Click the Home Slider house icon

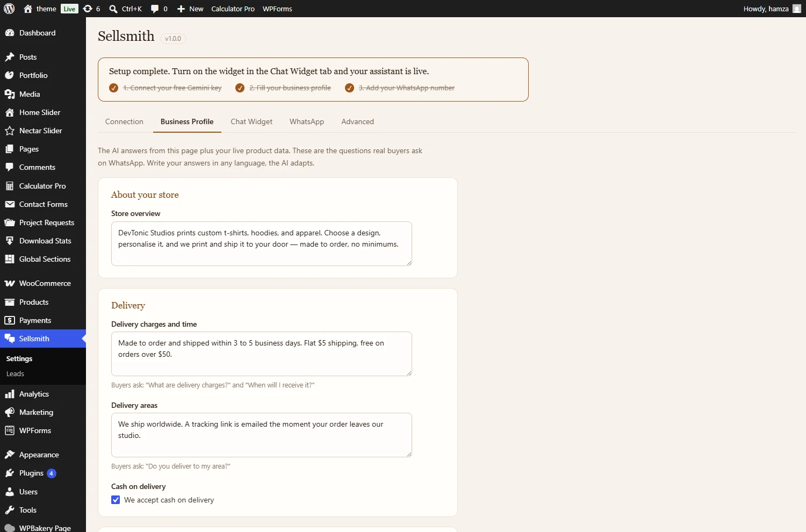pyautogui.click(x=10, y=112)
